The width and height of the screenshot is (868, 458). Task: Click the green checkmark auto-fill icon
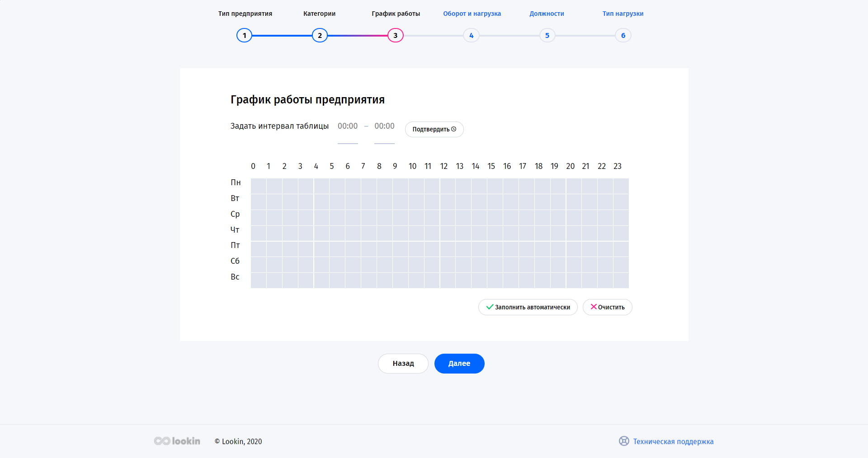click(x=489, y=307)
